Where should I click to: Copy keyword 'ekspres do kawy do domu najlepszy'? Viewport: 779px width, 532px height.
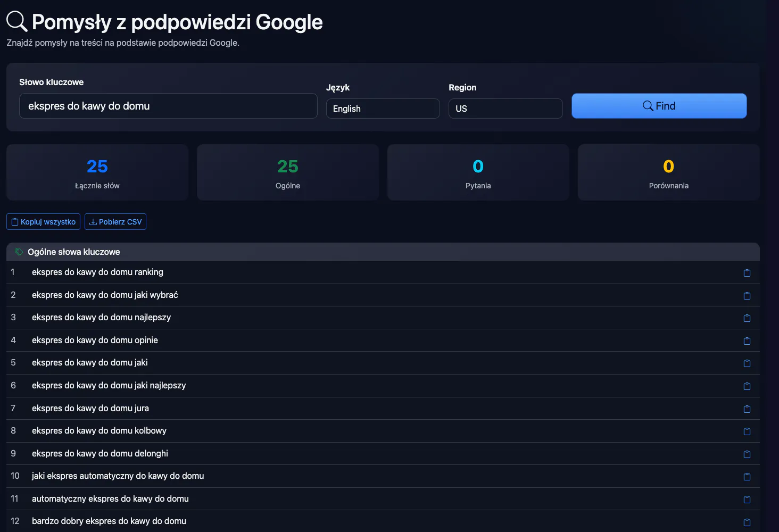747,318
